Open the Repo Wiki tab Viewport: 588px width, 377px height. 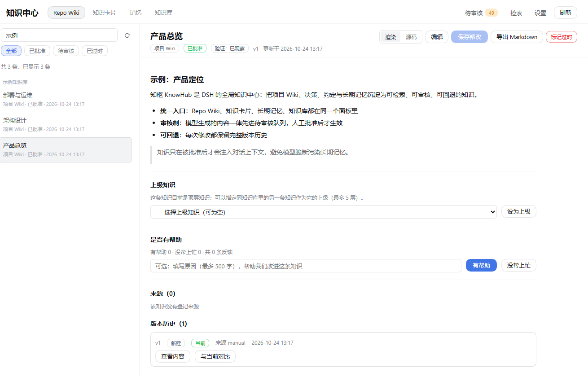point(66,13)
